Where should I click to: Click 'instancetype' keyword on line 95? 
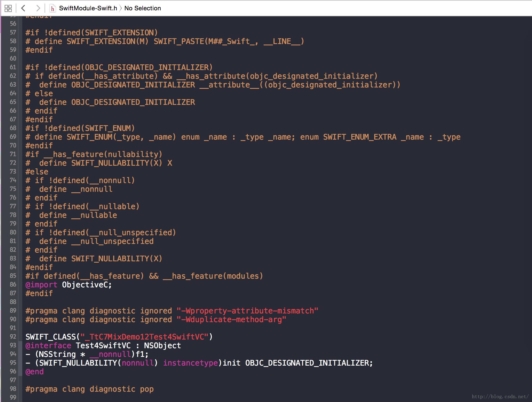tap(190, 363)
